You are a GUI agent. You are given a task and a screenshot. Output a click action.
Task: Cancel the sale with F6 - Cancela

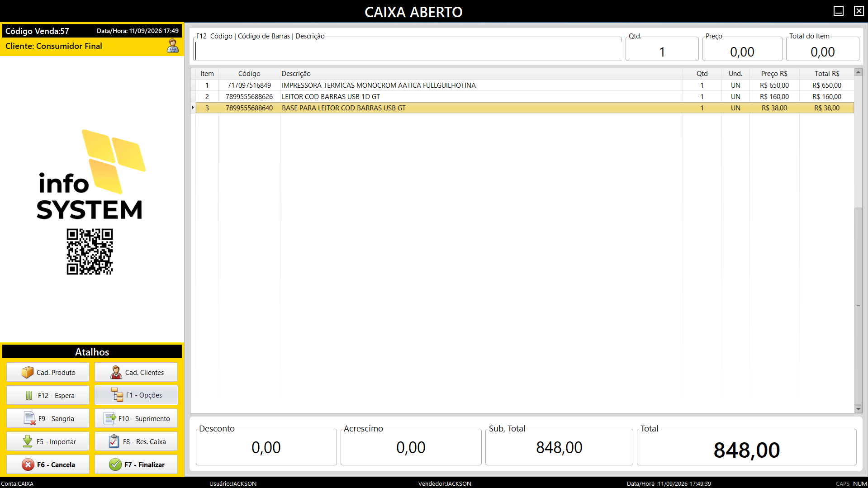[x=48, y=464]
